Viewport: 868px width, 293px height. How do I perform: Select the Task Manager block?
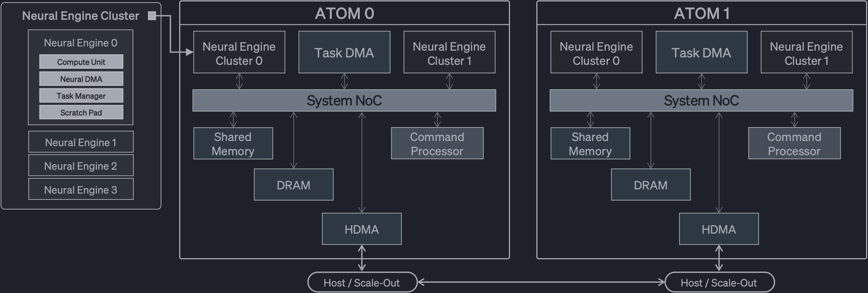(81, 96)
